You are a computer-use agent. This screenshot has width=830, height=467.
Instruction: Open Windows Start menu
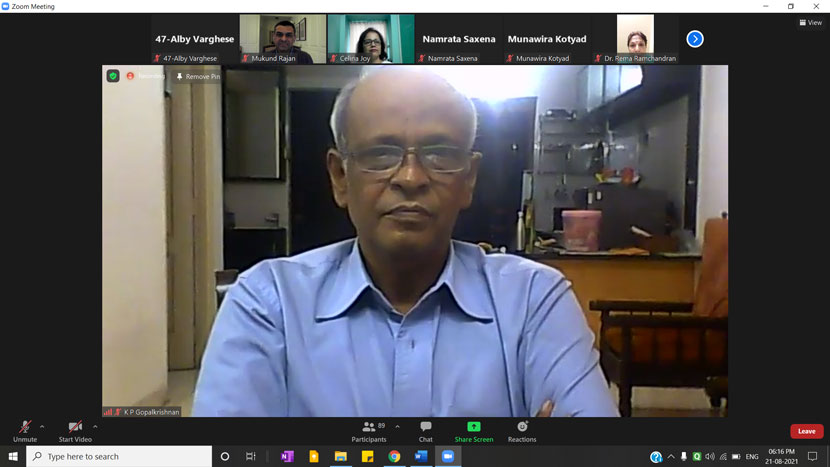[x=13, y=456]
